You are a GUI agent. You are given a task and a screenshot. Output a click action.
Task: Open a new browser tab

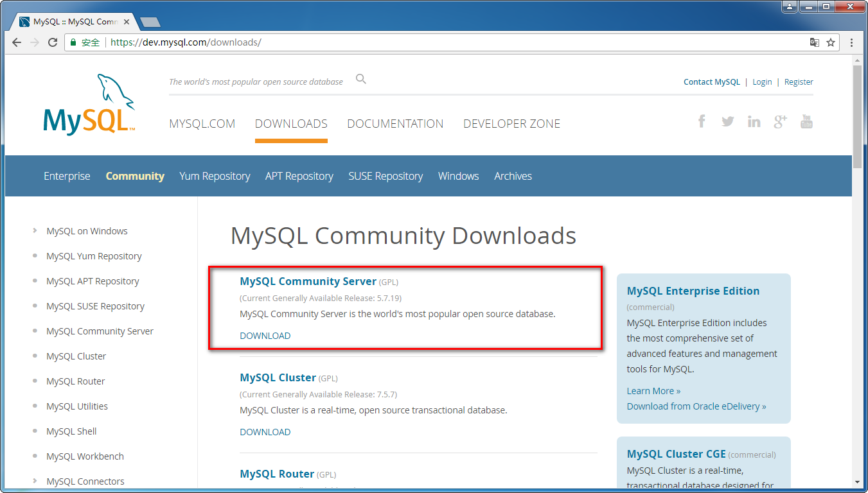[150, 22]
